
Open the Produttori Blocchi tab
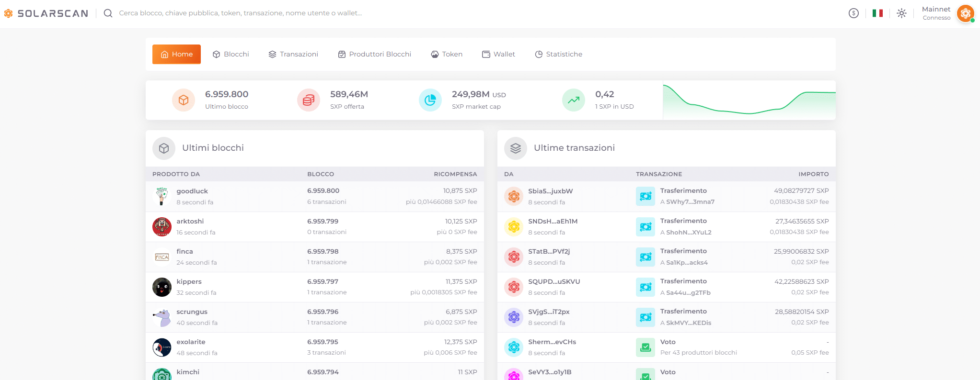375,54
